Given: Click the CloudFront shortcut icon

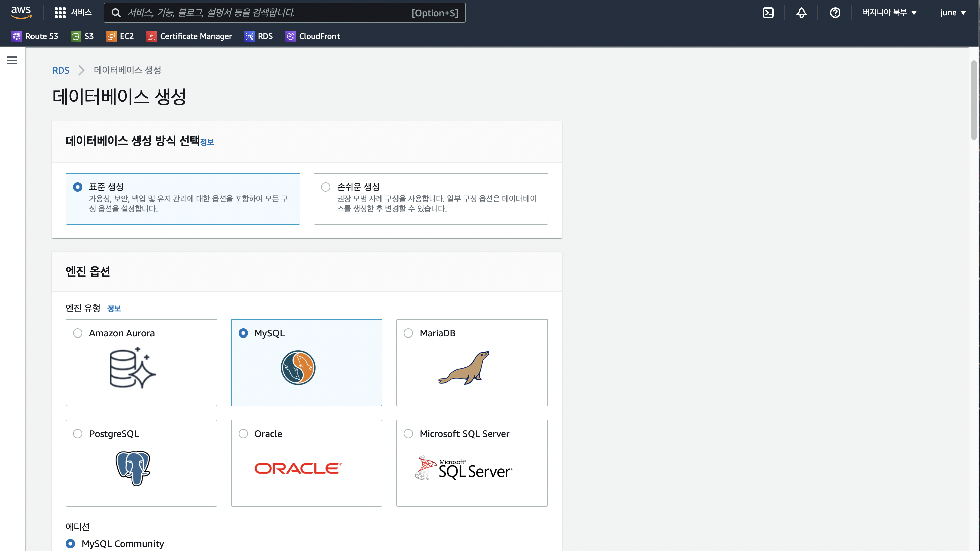Looking at the screenshot, I should pos(291,36).
